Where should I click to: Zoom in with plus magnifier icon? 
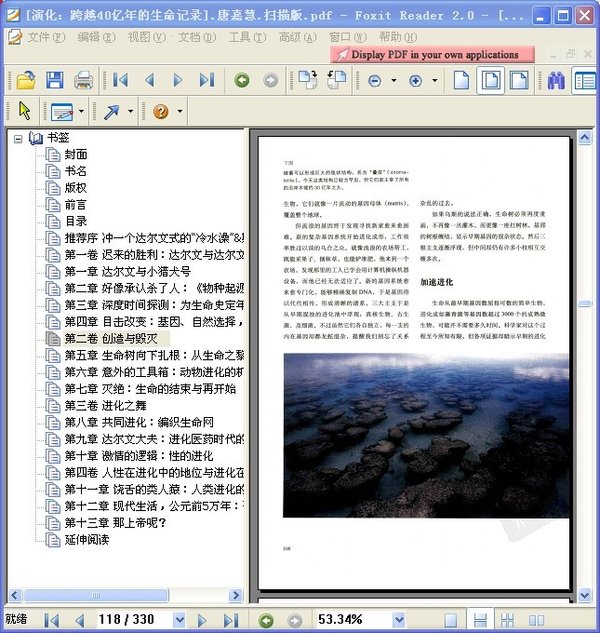[415, 81]
